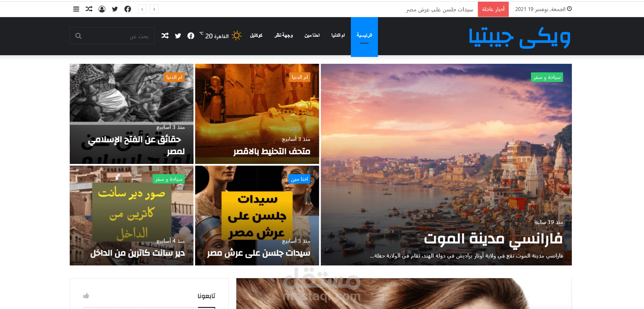
Task: Click the search magnifier icon
Action: pos(79,35)
